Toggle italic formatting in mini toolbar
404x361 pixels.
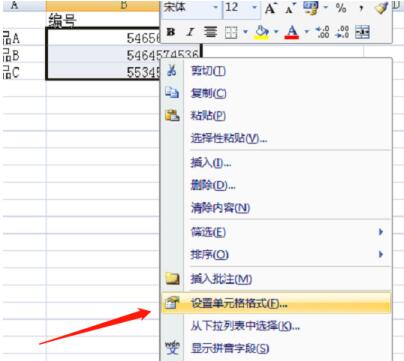point(190,32)
